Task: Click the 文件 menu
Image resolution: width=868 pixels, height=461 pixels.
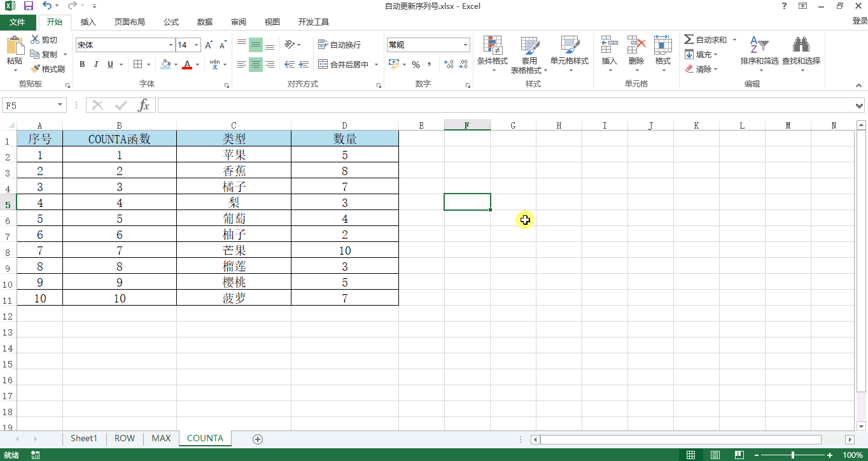Action: pyautogui.click(x=18, y=21)
